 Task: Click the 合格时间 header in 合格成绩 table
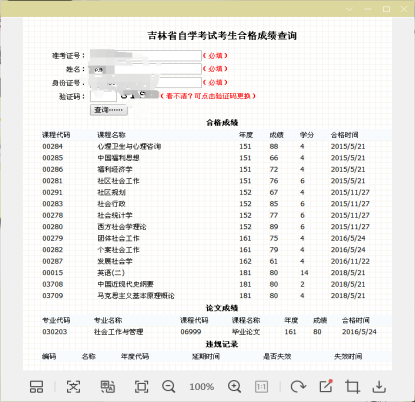[x=344, y=135]
